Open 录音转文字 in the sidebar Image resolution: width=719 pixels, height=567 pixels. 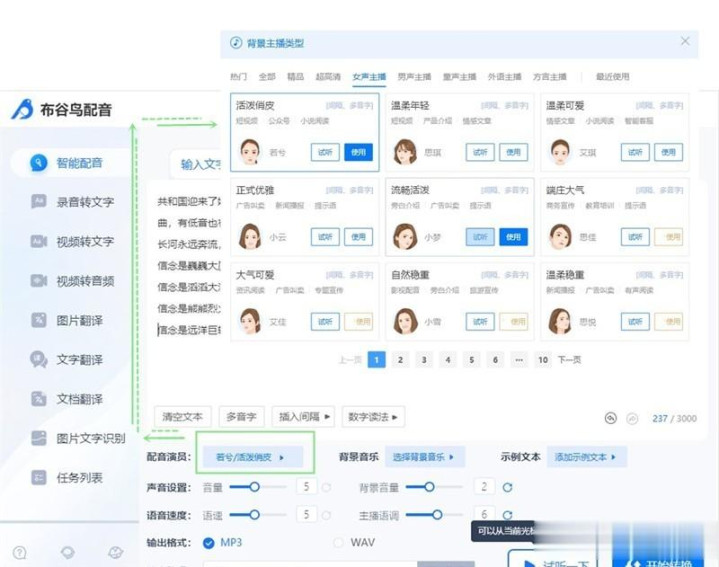pos(72,202)
